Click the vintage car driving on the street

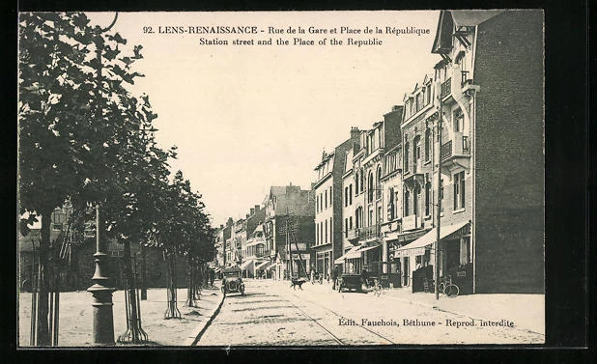[x=233, y=282]
